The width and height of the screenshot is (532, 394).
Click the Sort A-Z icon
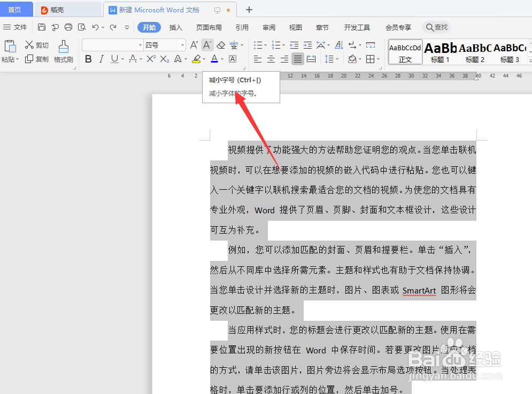point(338,45)
